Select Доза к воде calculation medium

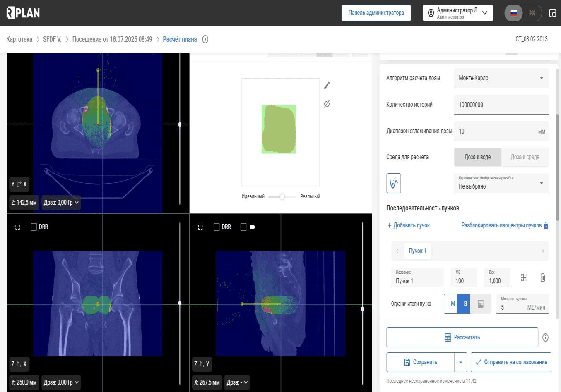point(478,157)
